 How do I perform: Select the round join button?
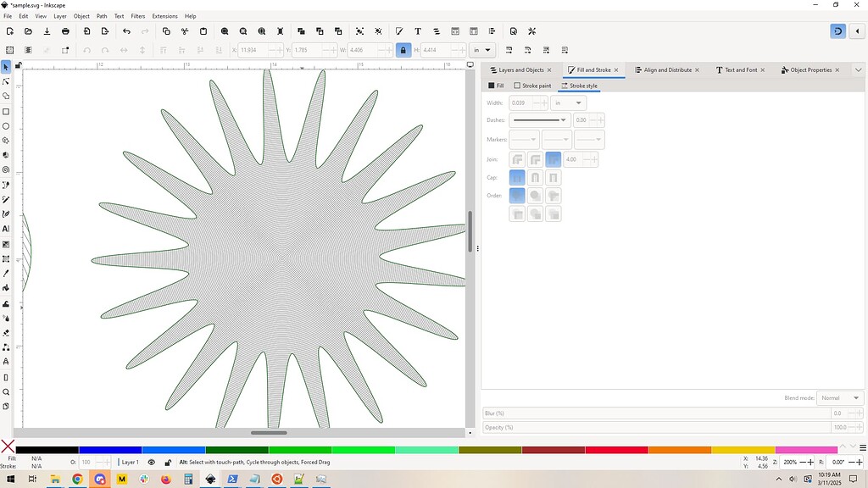(535, 159)
